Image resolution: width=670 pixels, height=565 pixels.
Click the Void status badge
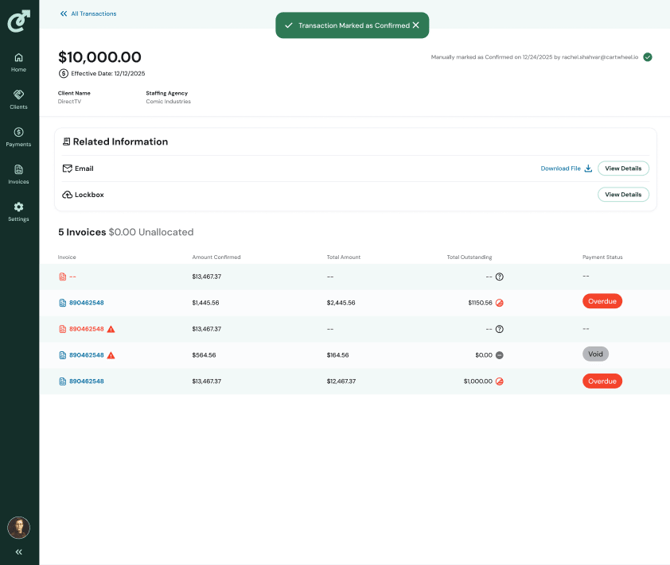[x=595, y=354]
